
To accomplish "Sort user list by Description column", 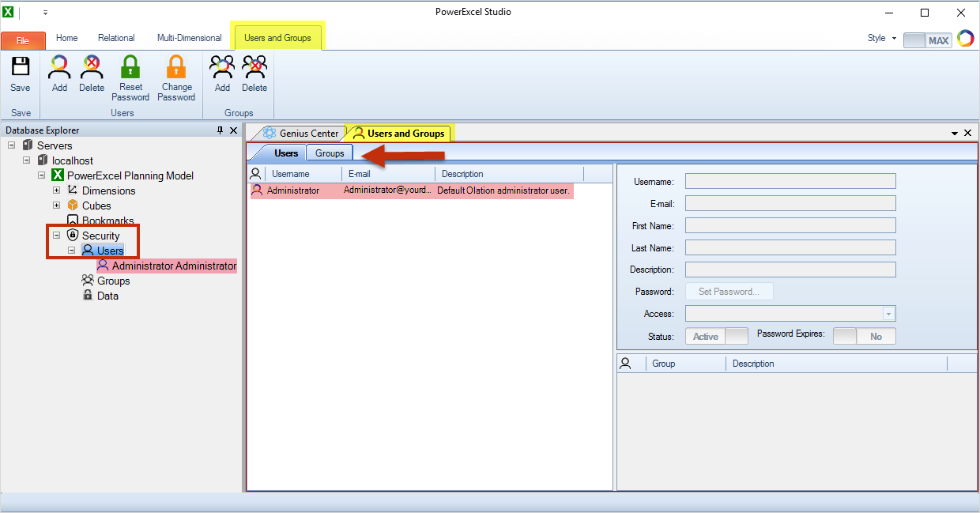I will tap(509, 174).
